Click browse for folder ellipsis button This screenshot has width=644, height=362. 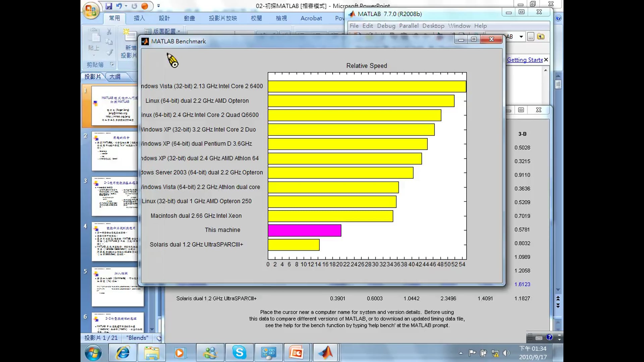click(530, 37)
